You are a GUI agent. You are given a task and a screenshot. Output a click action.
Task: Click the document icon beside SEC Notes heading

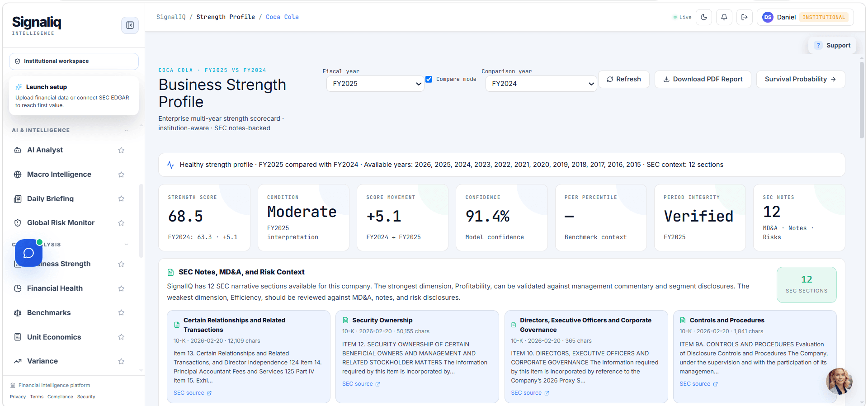click(170, 272)
